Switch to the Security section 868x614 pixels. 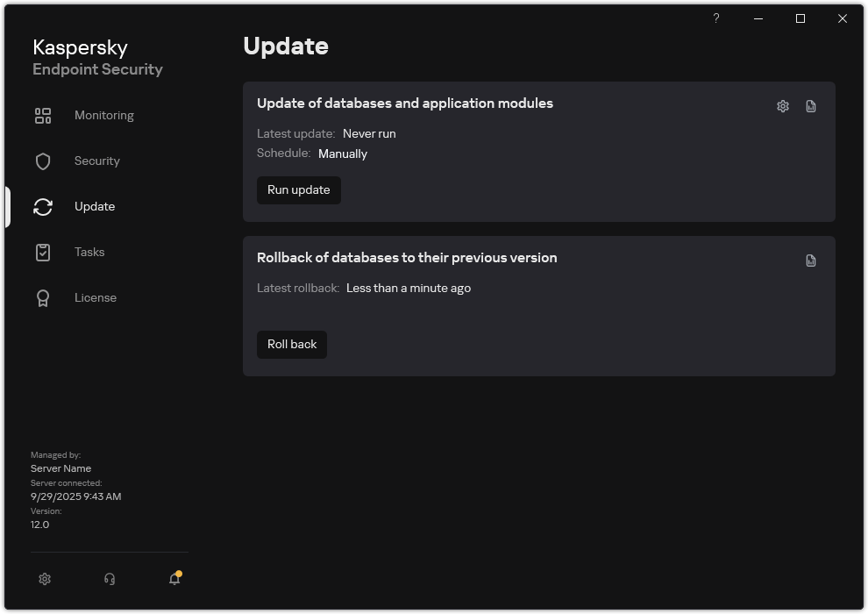click(96, 161)
